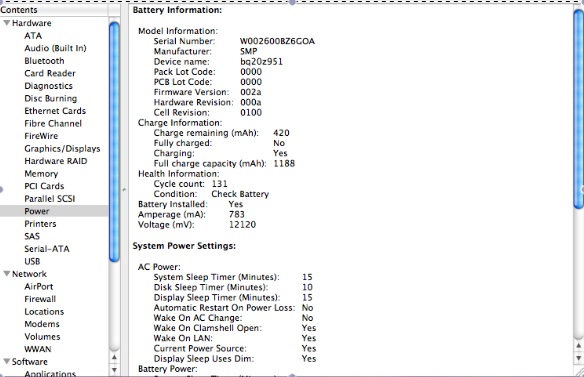584x377 pixels.
Task: Click the Wake On Clamshell Open label
Action: (207, 328)
